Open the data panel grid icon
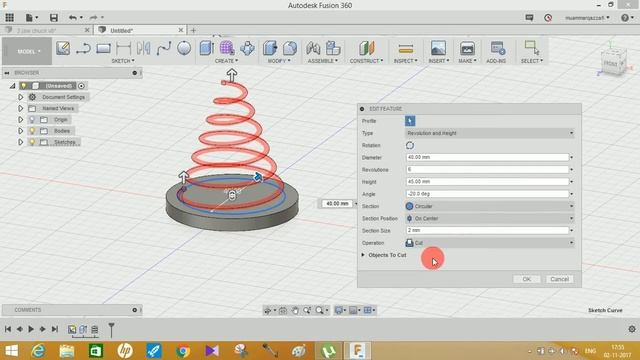 click(x=9, y=18)
